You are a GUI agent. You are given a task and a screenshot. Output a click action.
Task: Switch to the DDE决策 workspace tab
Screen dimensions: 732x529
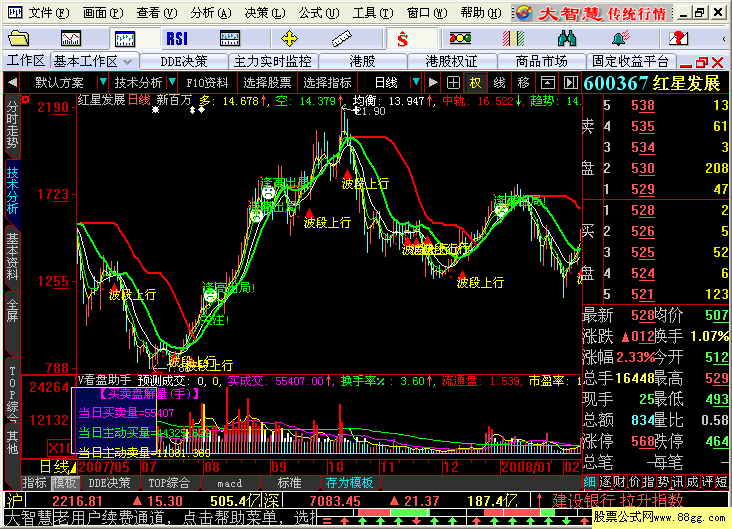coord(183,61)
